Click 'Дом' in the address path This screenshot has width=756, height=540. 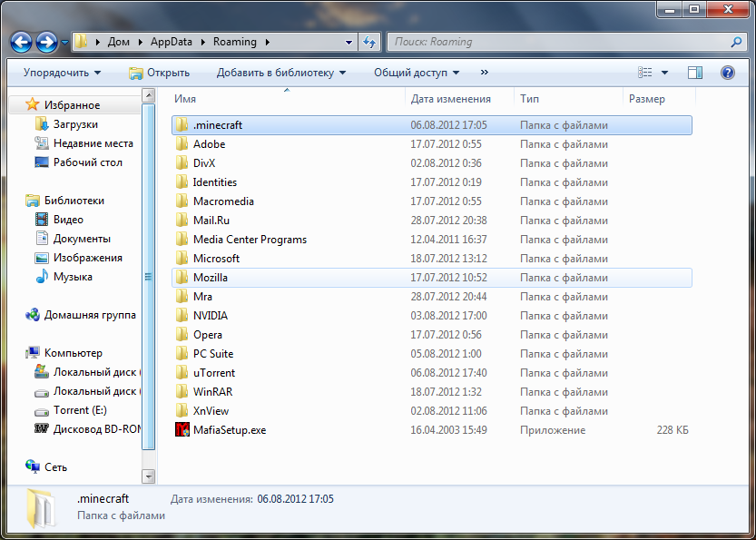pyautogui.click(x=118, y=42)
